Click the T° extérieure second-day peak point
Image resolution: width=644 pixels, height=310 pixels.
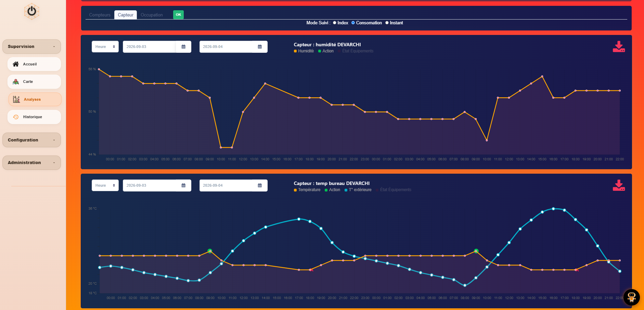553,209
